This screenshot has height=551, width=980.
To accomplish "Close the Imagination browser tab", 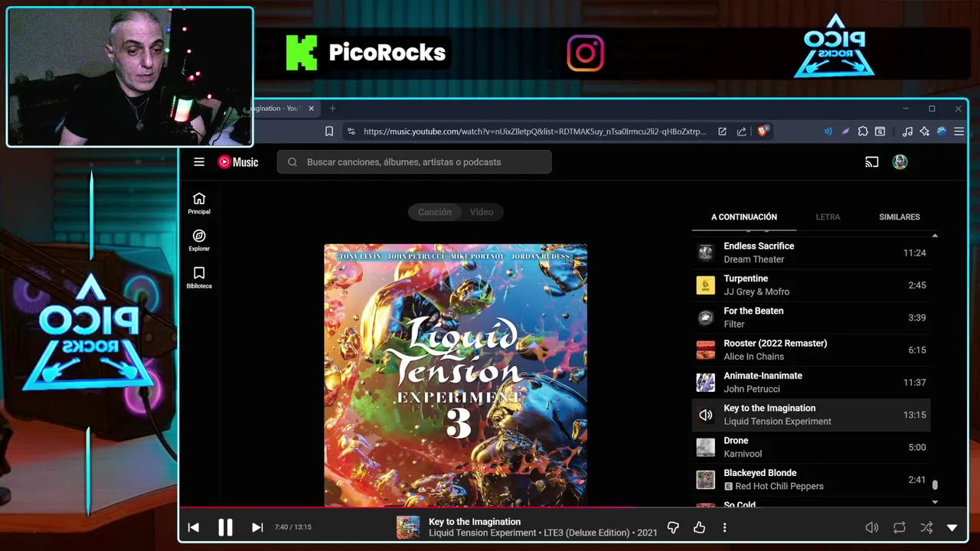I will (x=311, y=109).
